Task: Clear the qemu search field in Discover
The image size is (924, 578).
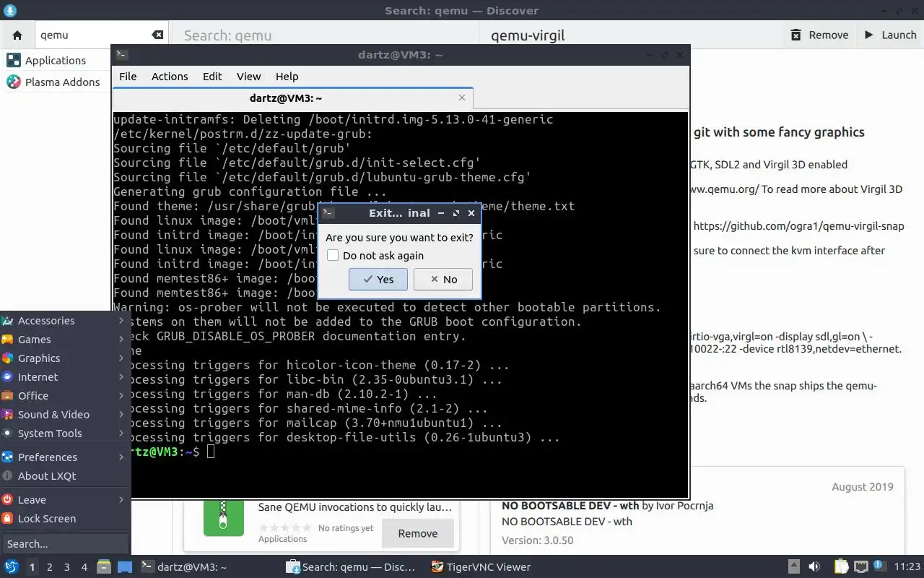Action: [x=157, y=35]
